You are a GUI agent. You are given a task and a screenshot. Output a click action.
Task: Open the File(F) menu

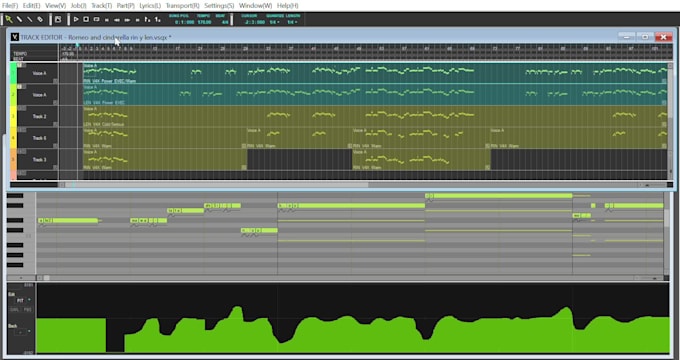click(x=10, y=6)
